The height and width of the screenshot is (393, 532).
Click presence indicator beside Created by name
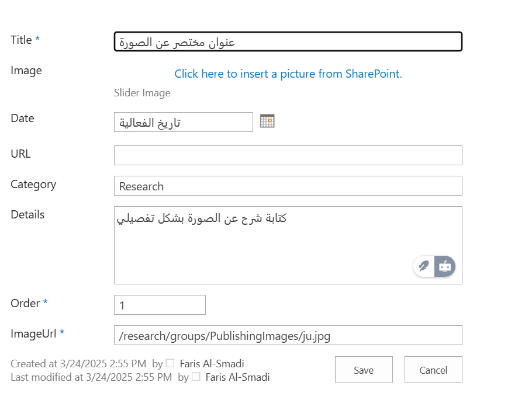[170, 363]
